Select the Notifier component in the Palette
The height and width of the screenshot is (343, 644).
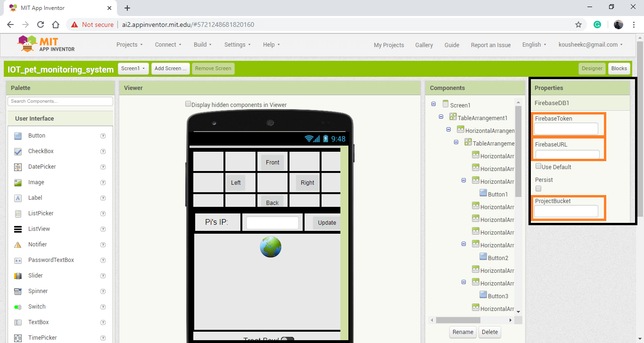[x=37, y=245]
